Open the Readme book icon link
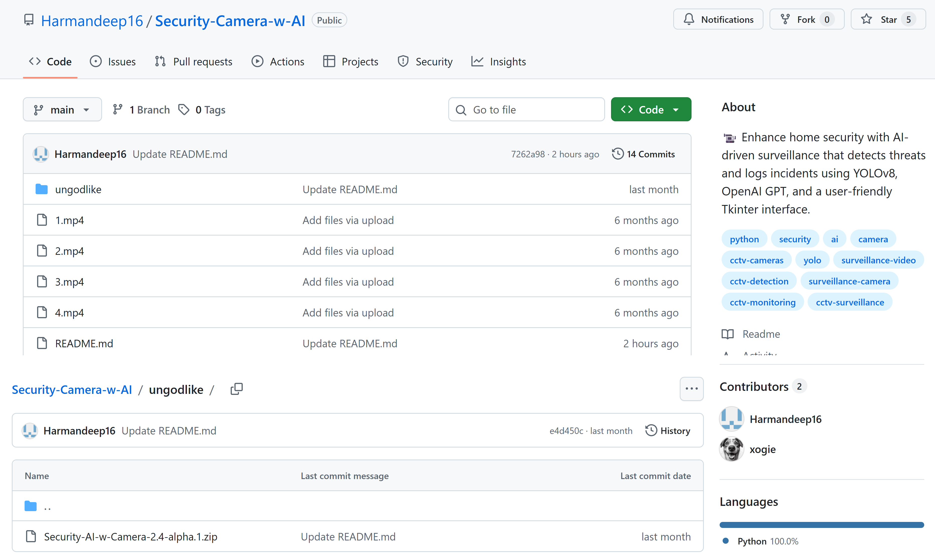The width and height of the screenshot is (935, 560). (728, 334)
